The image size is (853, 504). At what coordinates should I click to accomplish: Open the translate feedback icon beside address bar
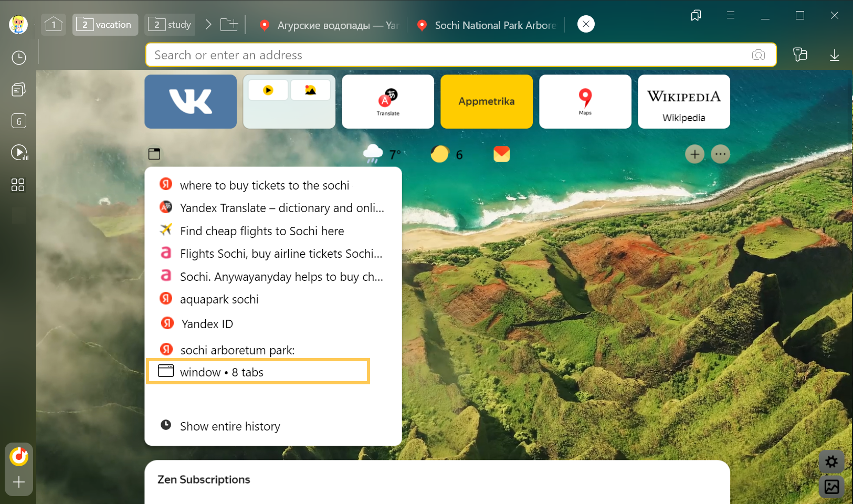coord(800,54)
